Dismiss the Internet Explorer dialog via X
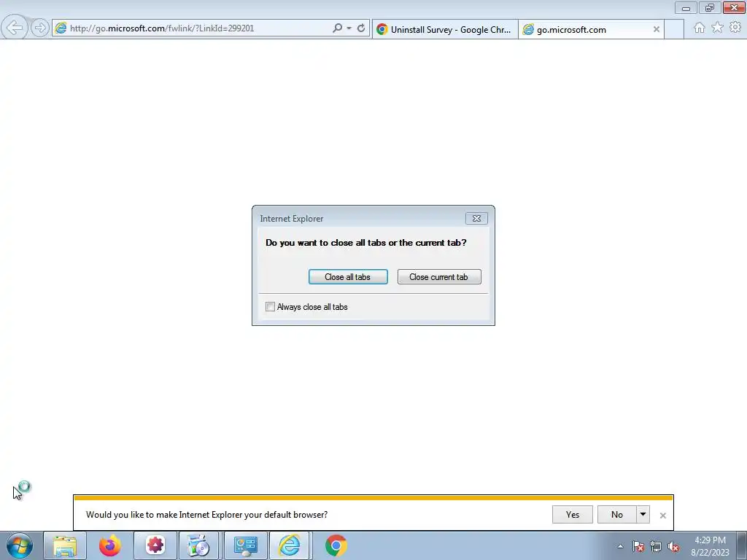Image resolution: width=747 pixels, height=560 pixels. [476, 218]
